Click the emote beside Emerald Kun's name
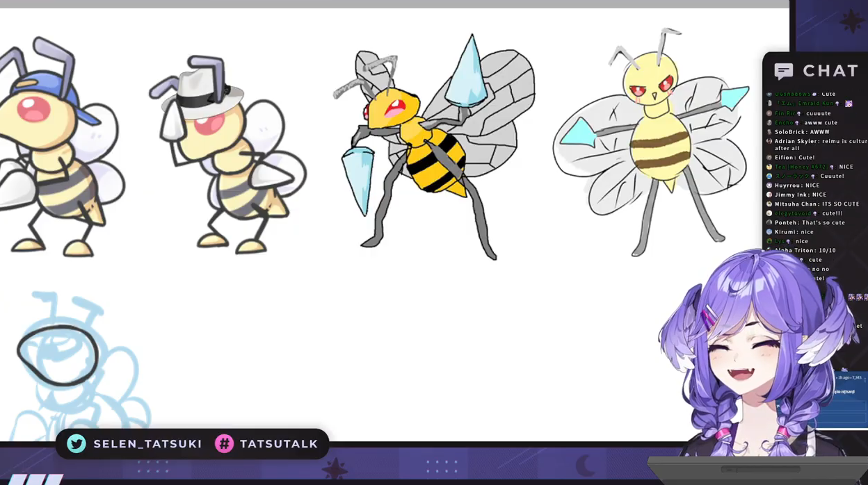The image size is (868, 485). click(849, 104)
